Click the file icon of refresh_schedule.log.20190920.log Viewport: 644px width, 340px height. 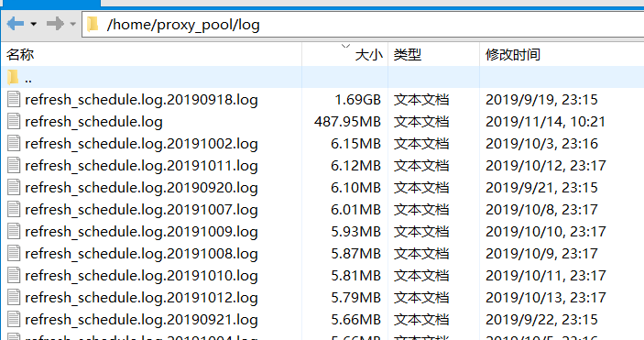14,188
